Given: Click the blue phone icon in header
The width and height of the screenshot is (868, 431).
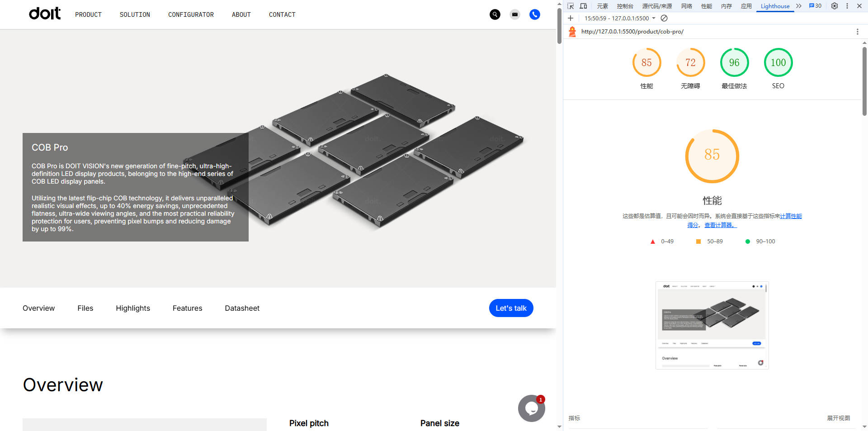Looking at the screenshot, I should tap(535, 14).
